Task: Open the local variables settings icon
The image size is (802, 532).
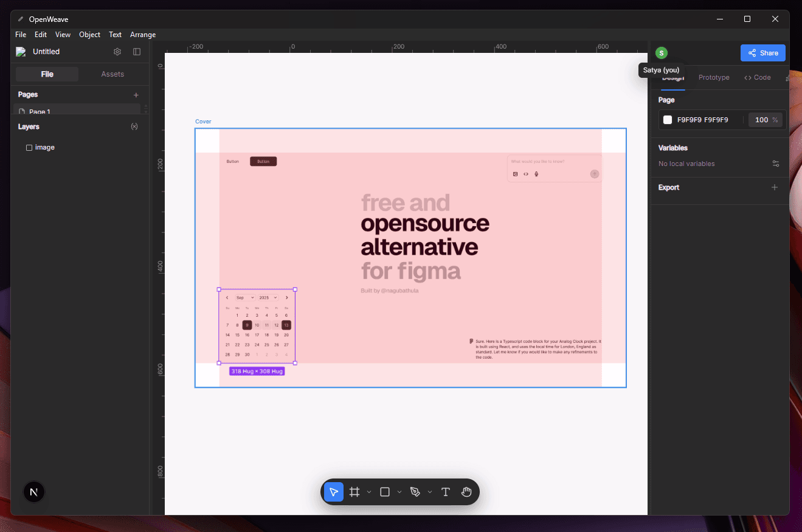Action: [775, 164]
